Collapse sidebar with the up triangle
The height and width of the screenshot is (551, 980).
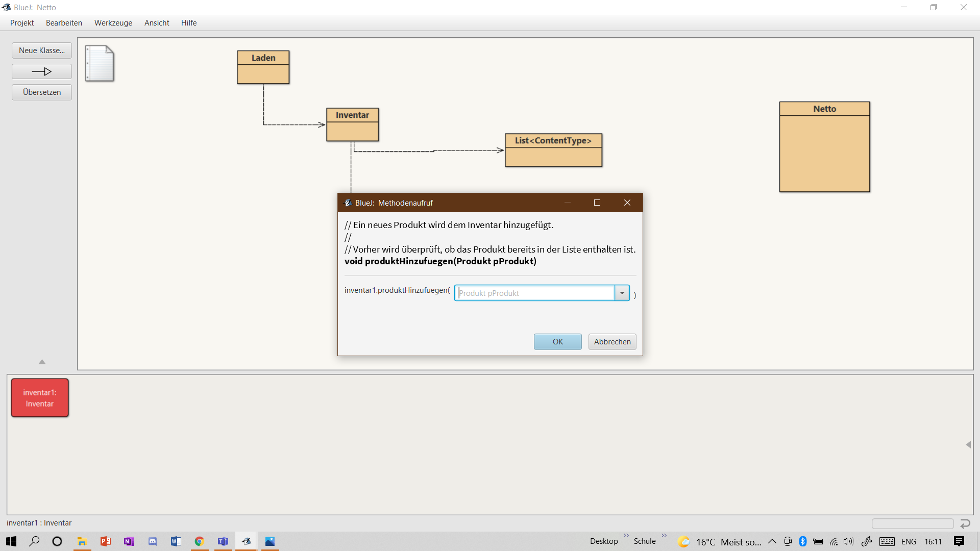click(42, 362)
